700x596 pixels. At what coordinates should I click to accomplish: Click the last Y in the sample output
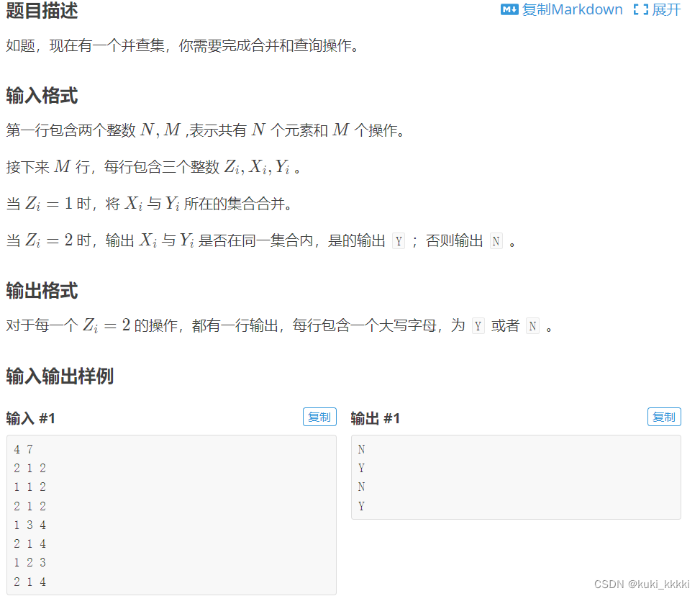coord(362,506)
